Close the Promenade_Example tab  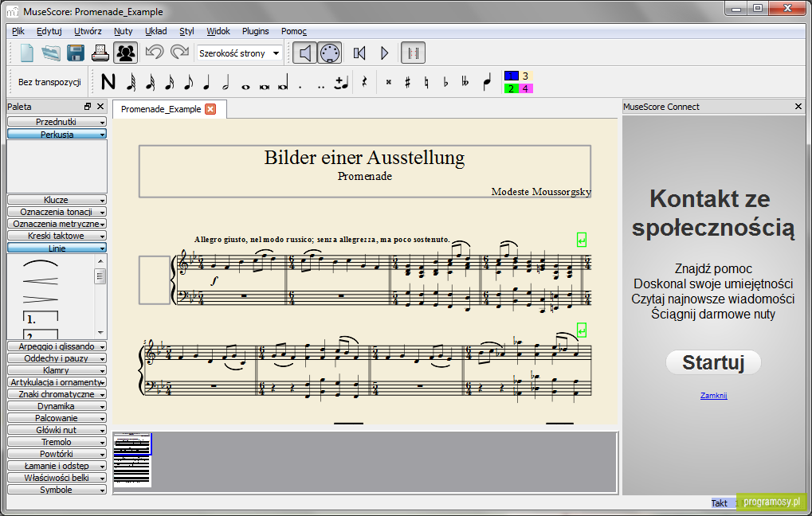click(x=210, y=108)
